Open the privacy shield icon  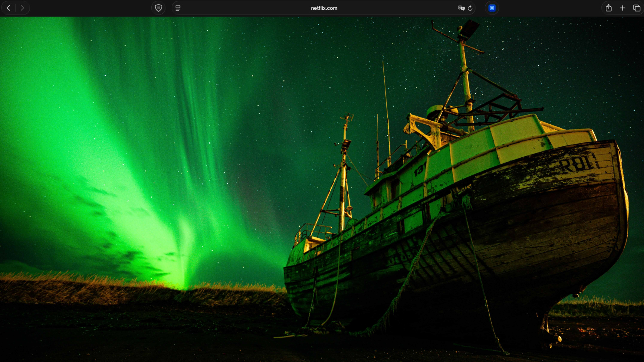tap(158, 8)
